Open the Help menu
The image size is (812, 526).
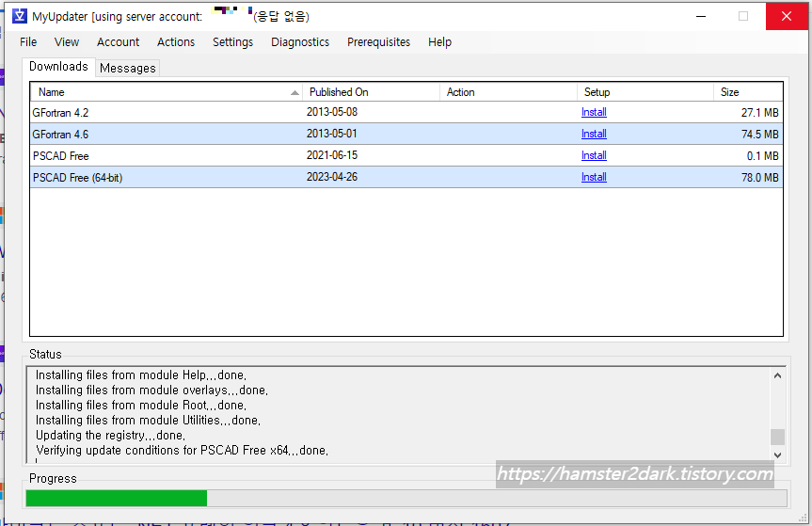tap(439, 42)
